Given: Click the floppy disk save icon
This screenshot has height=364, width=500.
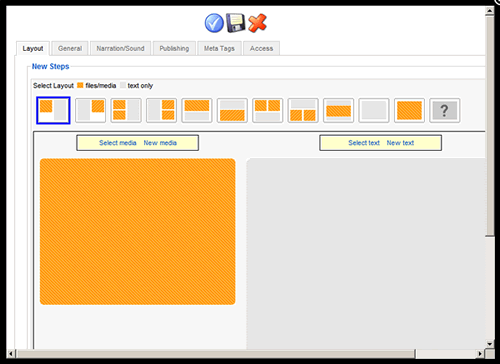Looking at the screenshot, I should click(x=236, y=23).
